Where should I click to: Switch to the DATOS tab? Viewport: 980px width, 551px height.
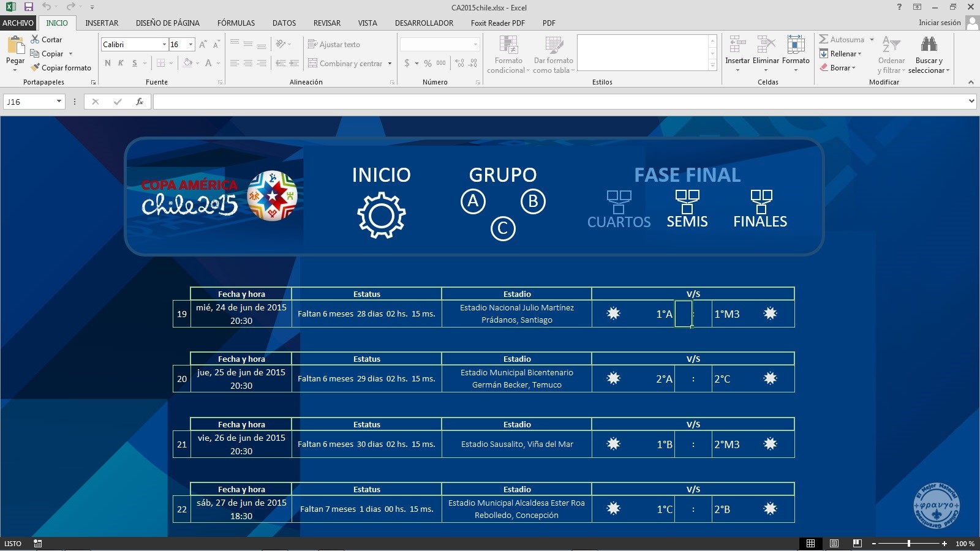tap(284, 23)
